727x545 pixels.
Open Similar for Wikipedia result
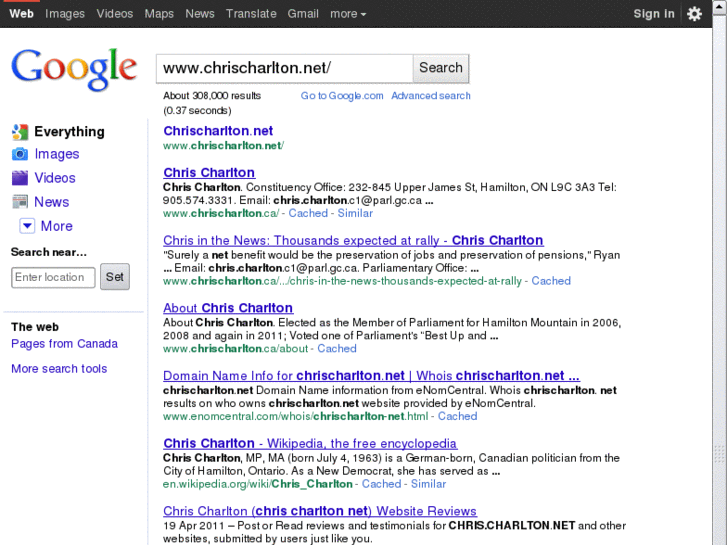pyautogui.click(x=428, y=484)
